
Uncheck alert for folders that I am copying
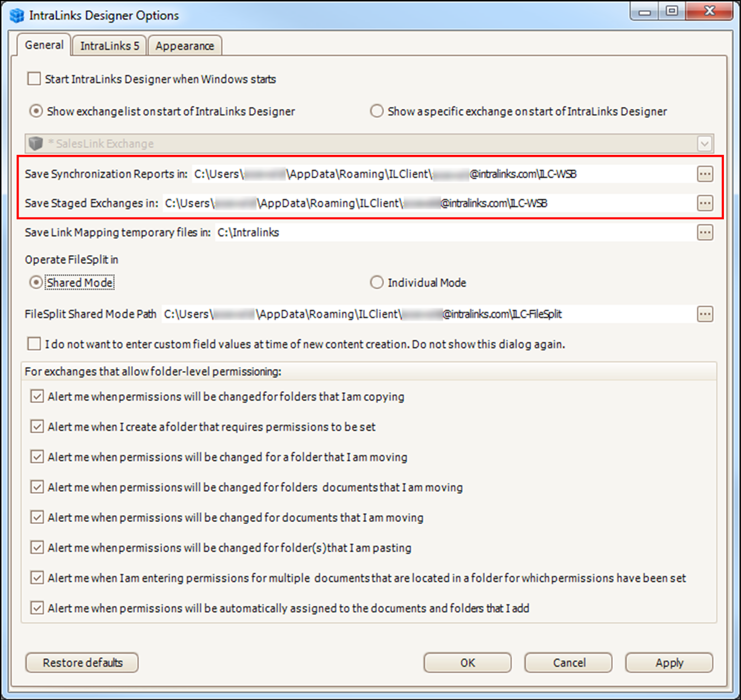point(37,396)
